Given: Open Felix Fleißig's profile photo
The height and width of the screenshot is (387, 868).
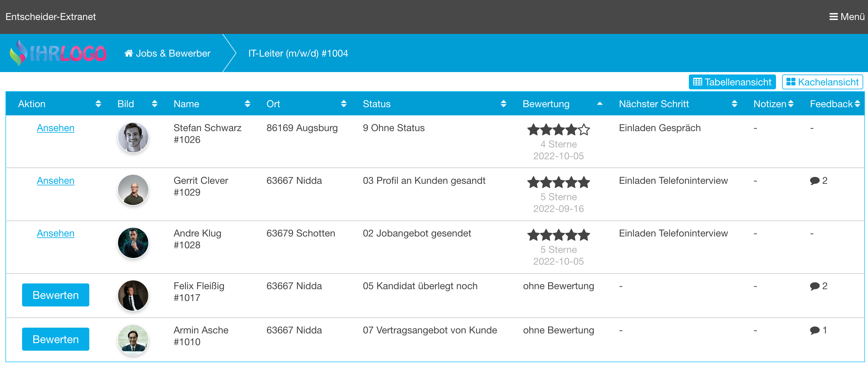Looking at the screenshot, I should tap(133, 295).
